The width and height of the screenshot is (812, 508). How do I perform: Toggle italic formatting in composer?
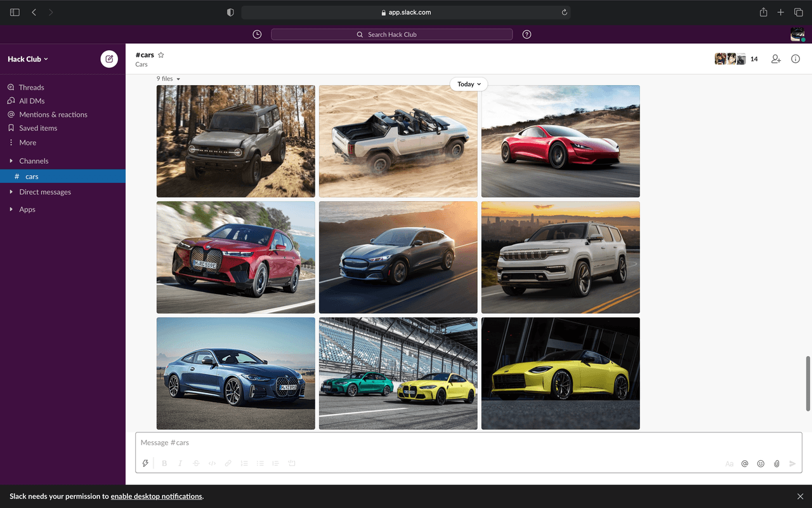coord(180,464)
